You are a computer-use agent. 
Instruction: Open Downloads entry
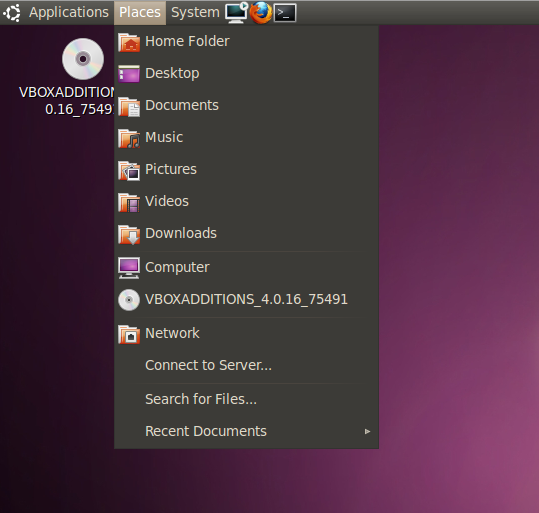(x=246, y=234)
